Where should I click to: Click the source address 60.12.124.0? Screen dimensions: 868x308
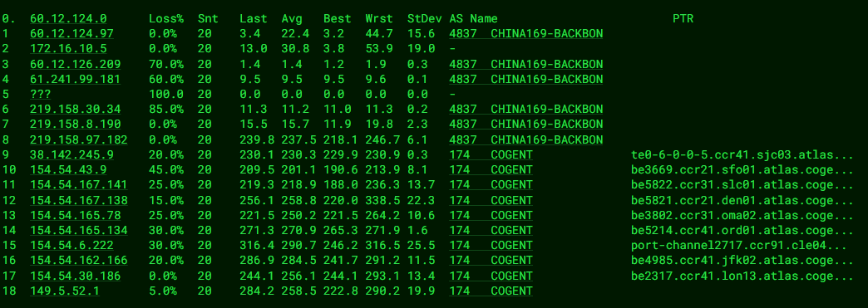coord(68,19)
